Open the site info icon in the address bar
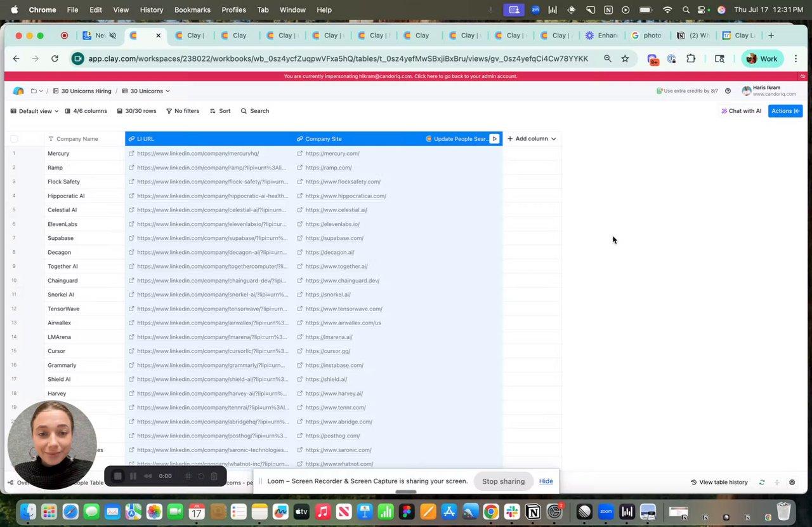 [x=77, y=58]
